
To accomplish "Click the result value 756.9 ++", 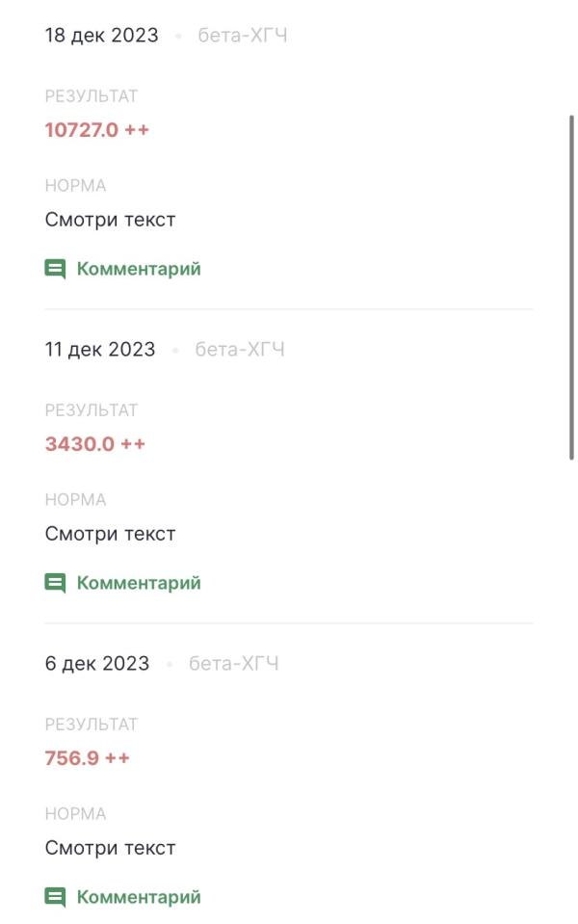I will (x=87, y=758).
